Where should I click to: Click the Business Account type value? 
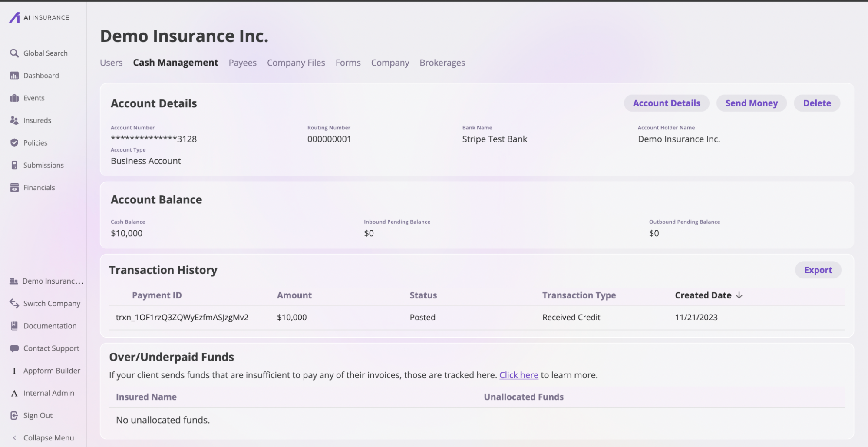tap(146, 161)
